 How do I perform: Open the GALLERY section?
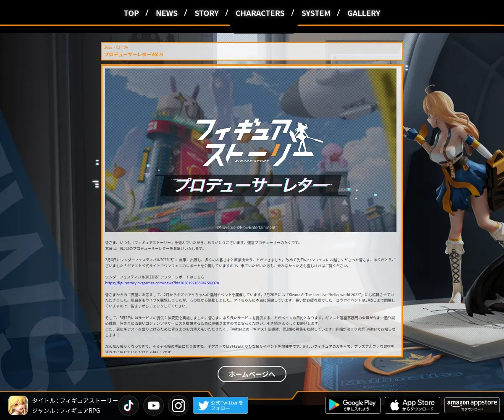[364, 13]
